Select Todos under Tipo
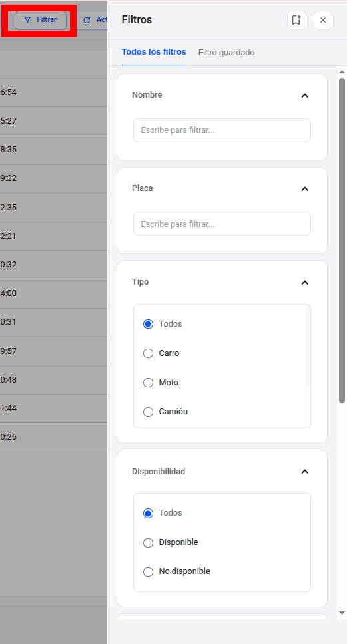 (x=148, y=323)
